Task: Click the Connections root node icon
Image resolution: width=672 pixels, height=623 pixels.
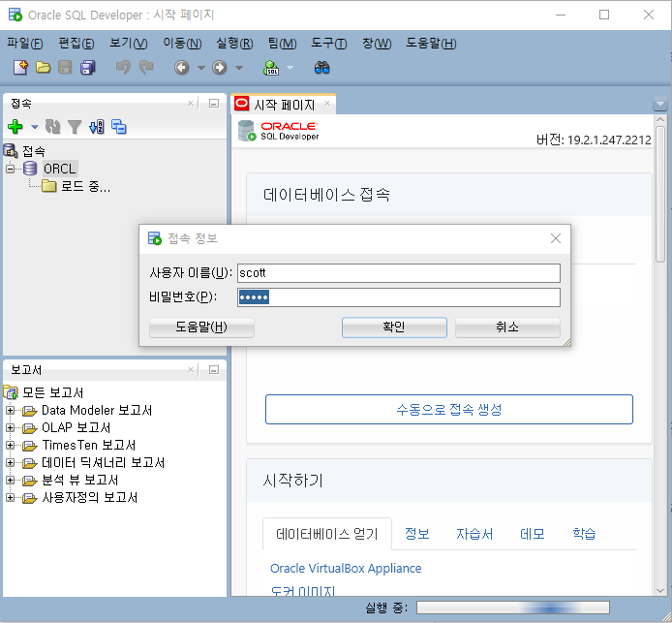Action: (11, 151)
